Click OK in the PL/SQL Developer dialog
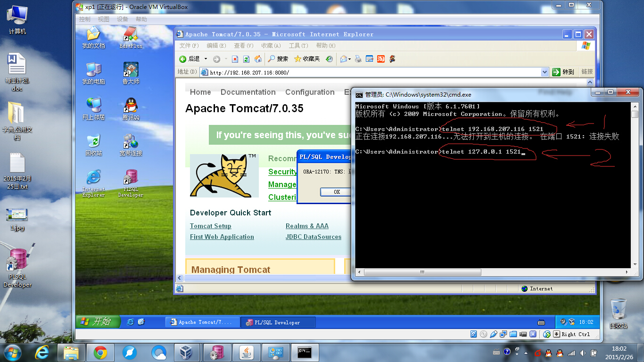 (336, 192)
